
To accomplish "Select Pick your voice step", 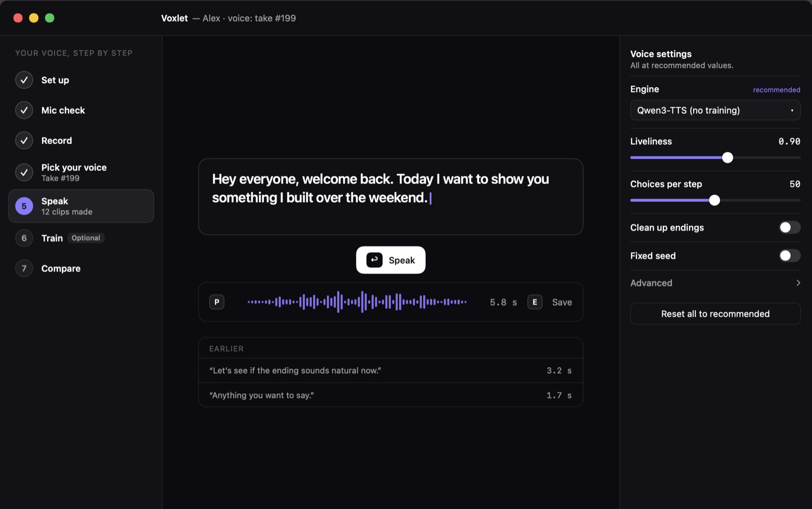I will coord(81,173).
